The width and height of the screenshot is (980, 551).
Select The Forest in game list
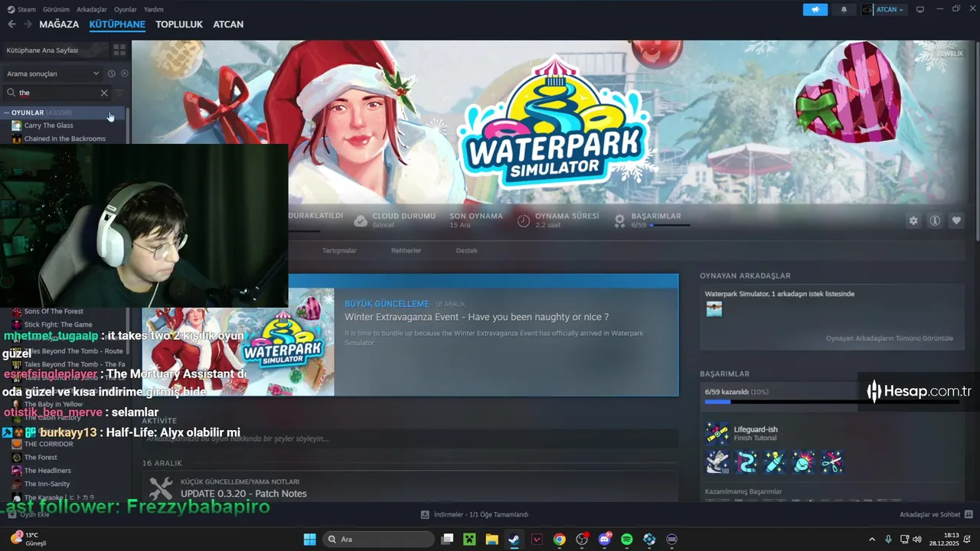[x=41, y=458]
